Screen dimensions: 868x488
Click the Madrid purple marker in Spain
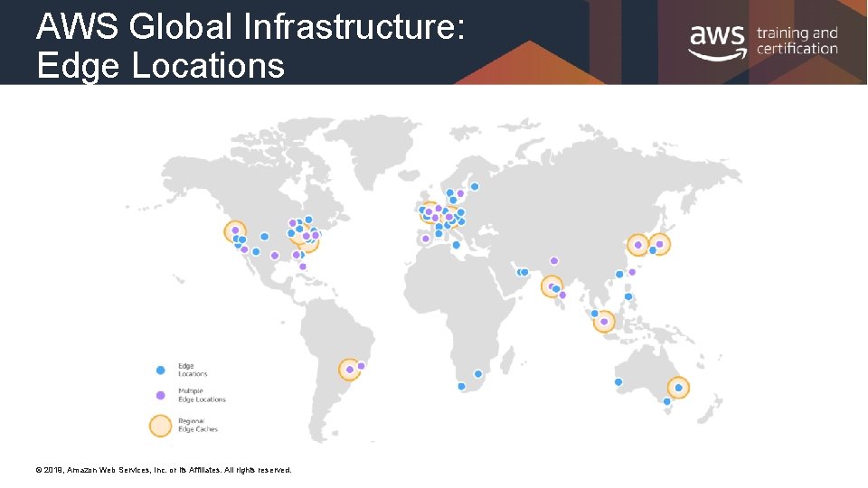(426, 239)
